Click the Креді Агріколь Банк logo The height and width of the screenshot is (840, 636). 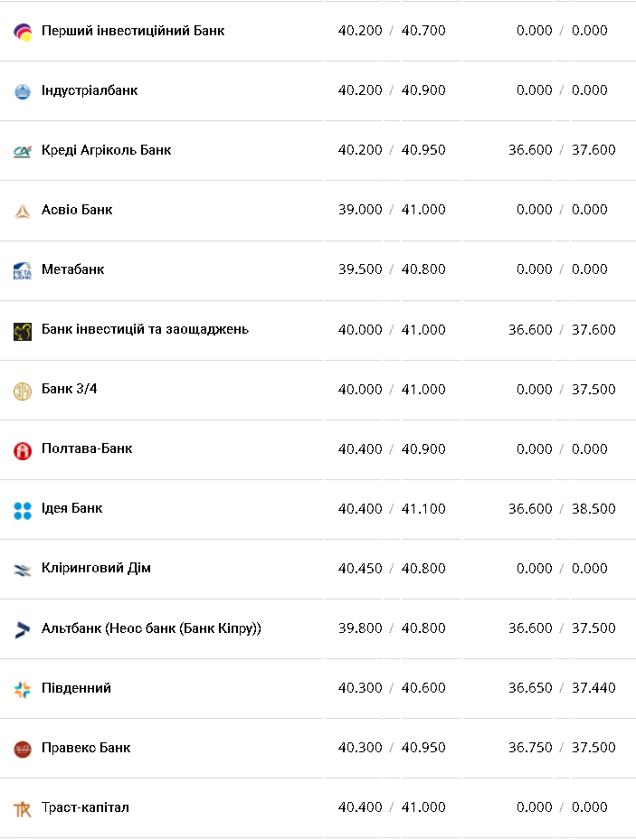[23, 151]
